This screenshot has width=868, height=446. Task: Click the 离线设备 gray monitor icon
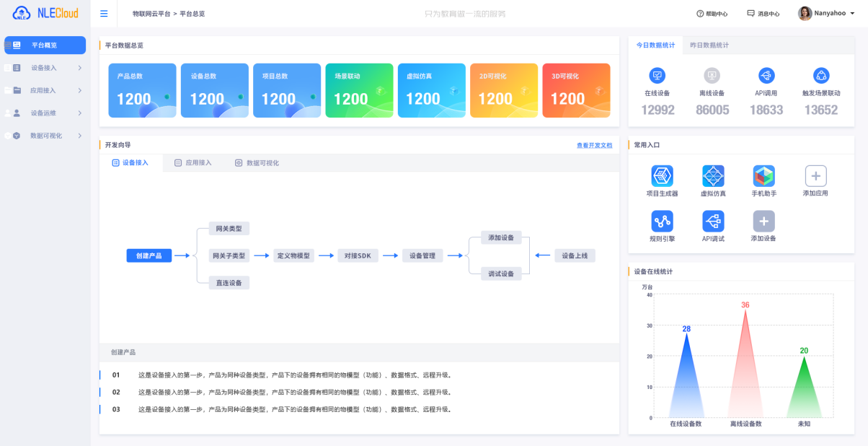click(712, 75)
